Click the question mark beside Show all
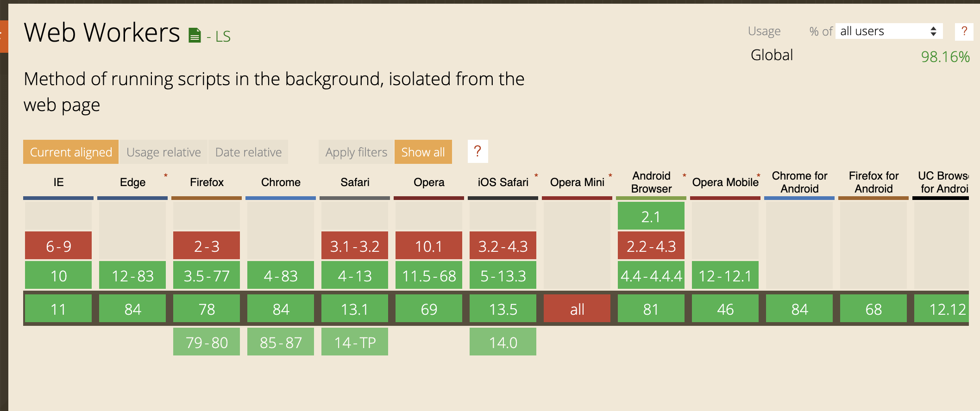The image size is (980, 411). click(x=477, y=151)
